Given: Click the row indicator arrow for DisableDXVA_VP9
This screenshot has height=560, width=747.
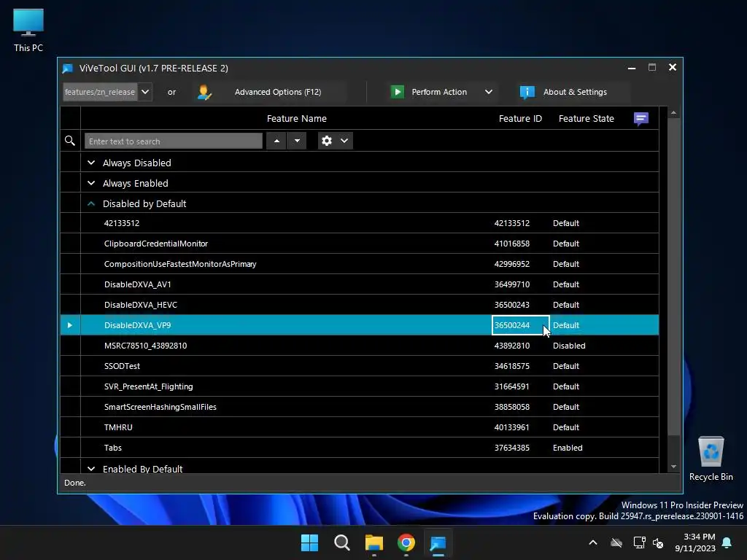Looking at the screenshot, I should [x=70, y=325].
